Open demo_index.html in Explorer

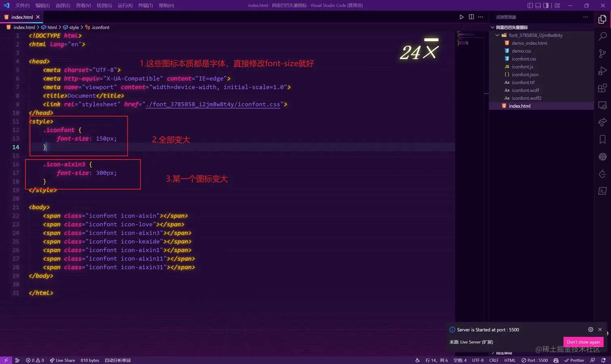pos(541,43)
